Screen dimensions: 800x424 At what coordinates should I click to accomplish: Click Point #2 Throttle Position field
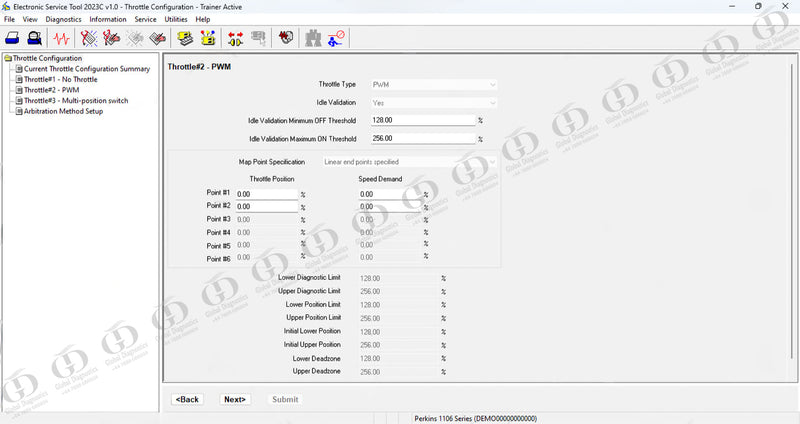tap(267, 207)
